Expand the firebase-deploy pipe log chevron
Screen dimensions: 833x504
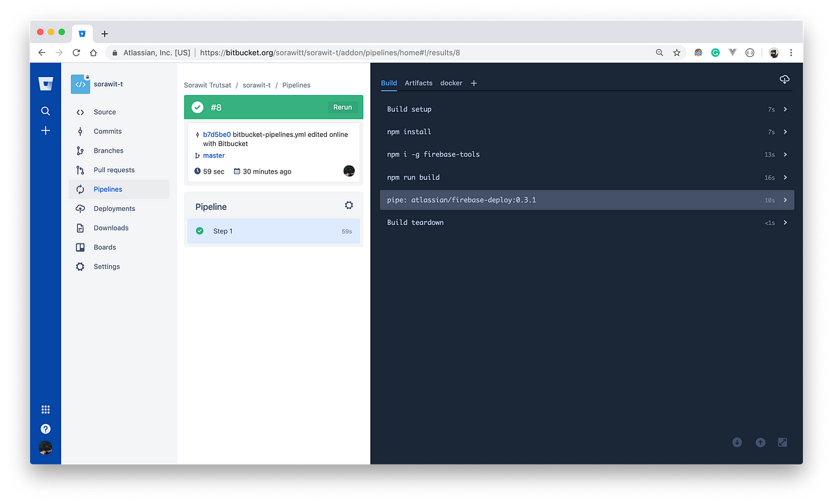pyautogui.click(x=785, y=200)
